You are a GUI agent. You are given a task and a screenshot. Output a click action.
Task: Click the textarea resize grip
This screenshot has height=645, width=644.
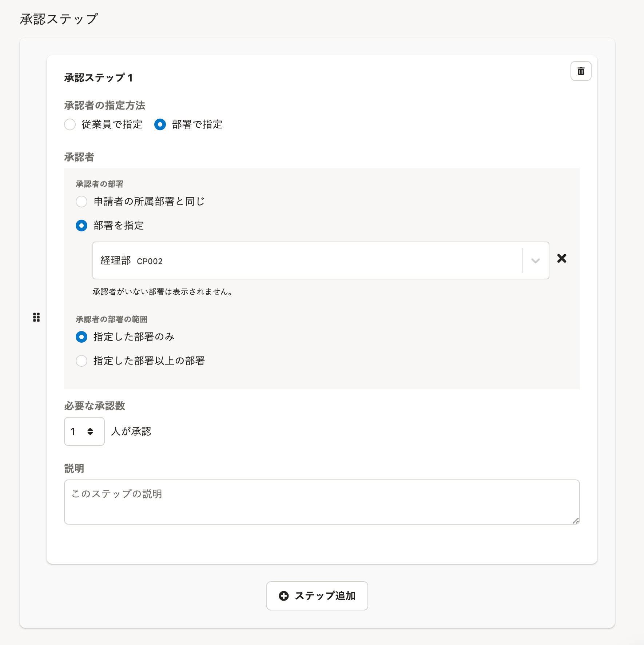[x=576, y=521]
